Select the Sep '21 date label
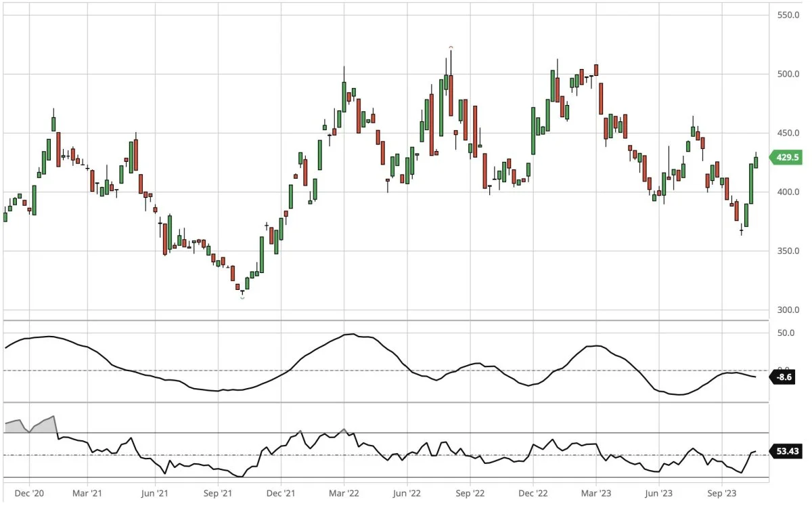This screenshot has width=812, height=510. (x=218, y=494)
